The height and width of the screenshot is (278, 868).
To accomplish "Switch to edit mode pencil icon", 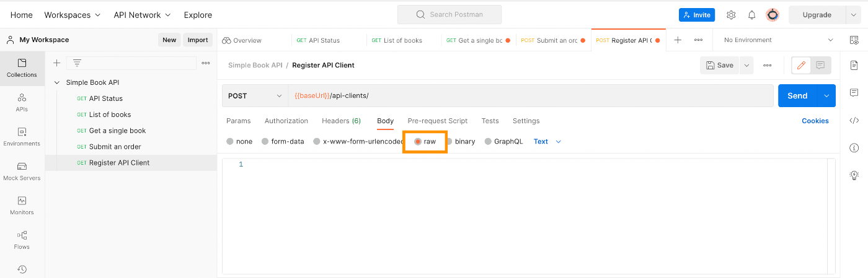I will 801,65.
